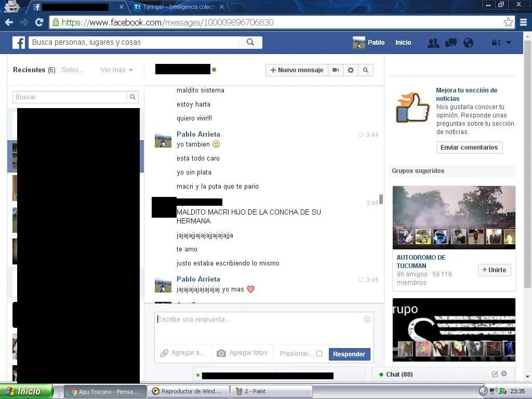Open conversation options gear icon
532x399 pixels.
coord(351,70)
